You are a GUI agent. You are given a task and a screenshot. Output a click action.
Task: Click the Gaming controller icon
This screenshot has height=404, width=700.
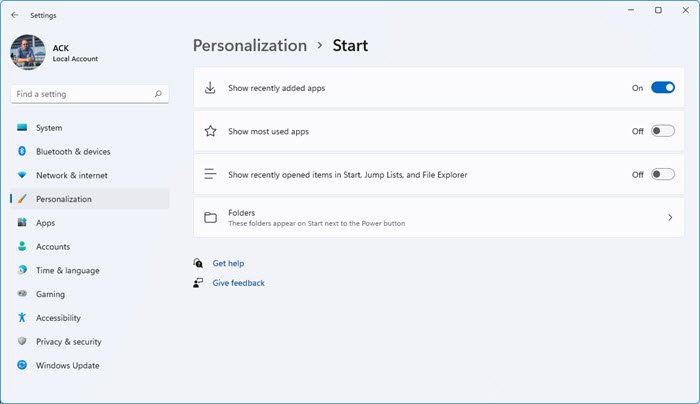tap(22, 293)
